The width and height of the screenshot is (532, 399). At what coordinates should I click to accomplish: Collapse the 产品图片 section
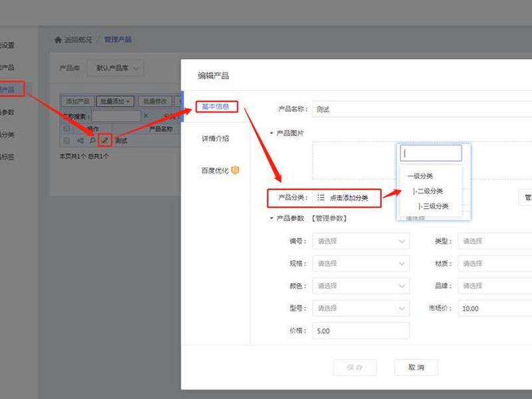tap(271, 133)
